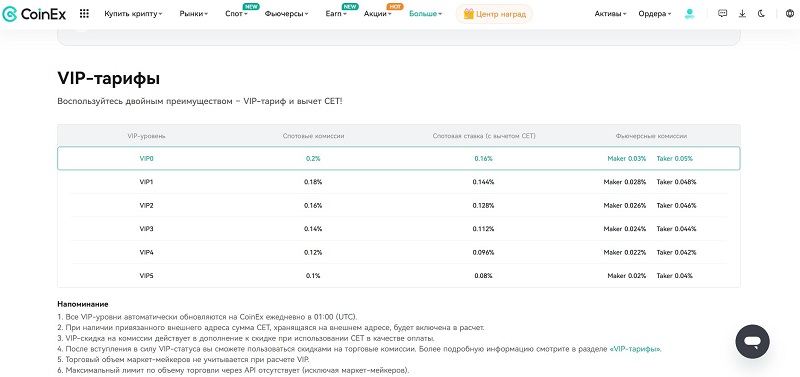Viewport: 800px width, 377px height.
Task: Select the VIP4 row label
Action: (146, 253)
